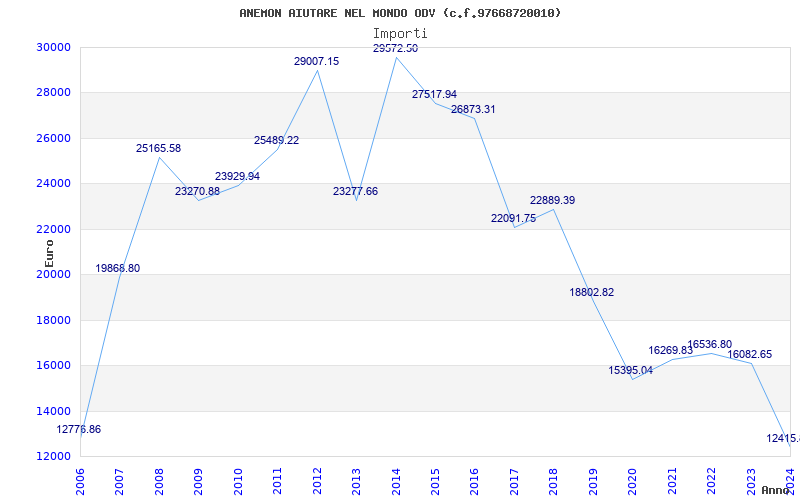This screenshot has width=800, height=500.
Task: Select the 29572.50 data label
Action: coord(395,48)
